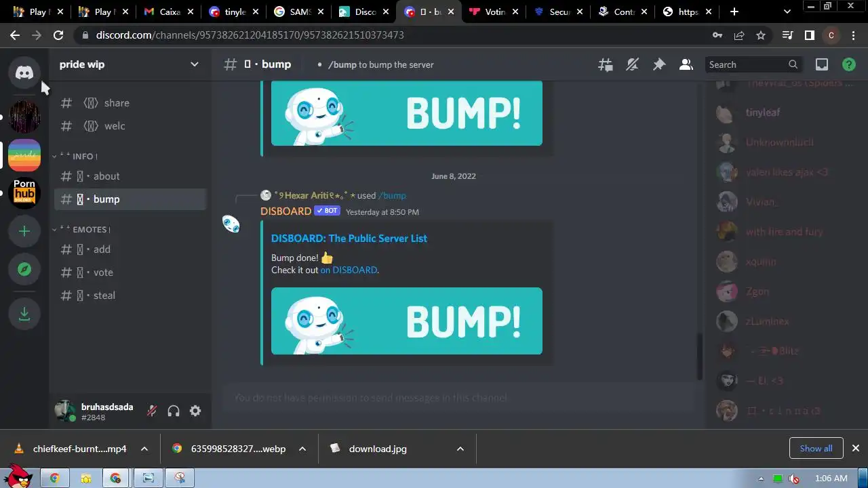Viewport: 868px width, 488px height.
Task: Select the bump channel in sidebar
Action: click(x=130, y=199)
